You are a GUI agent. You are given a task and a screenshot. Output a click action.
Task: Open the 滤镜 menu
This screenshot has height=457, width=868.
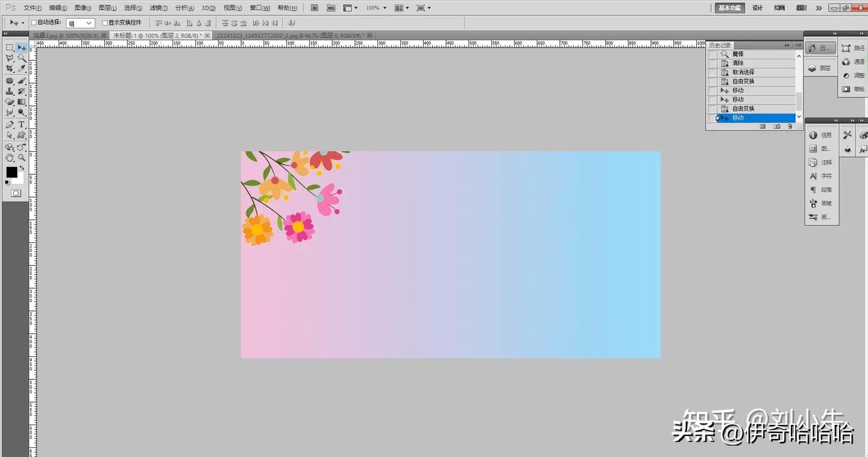tap(159, 8)
